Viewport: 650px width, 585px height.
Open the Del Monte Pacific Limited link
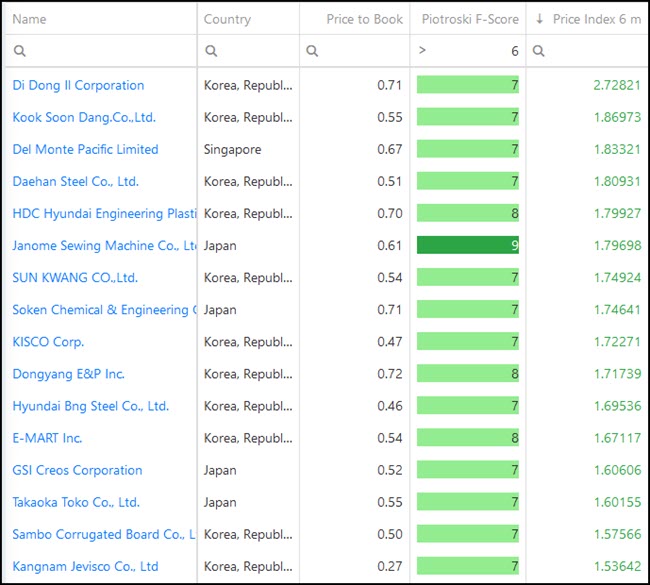[x=85, y=149]
